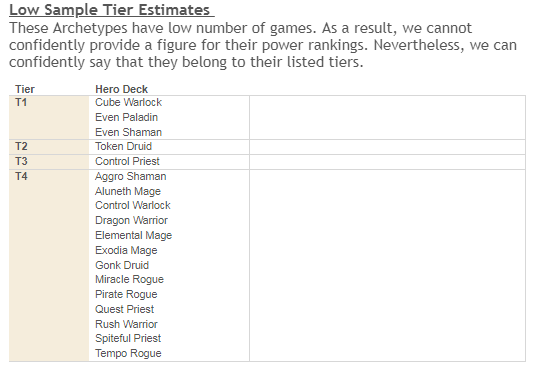Click the Quest Priest entry
This screenshot has height=368, width=547.
click(125, 309)
